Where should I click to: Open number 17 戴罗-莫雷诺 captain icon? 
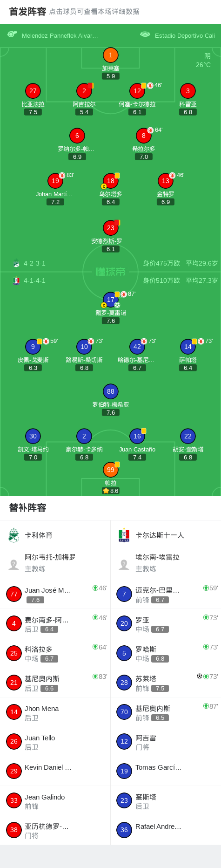(x=110, y=300)
